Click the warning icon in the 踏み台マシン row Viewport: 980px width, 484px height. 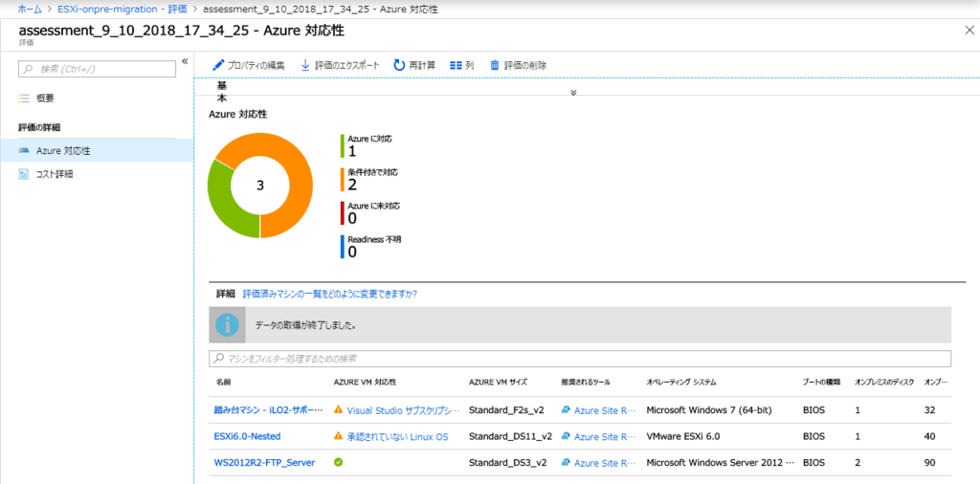pos(339,409)
